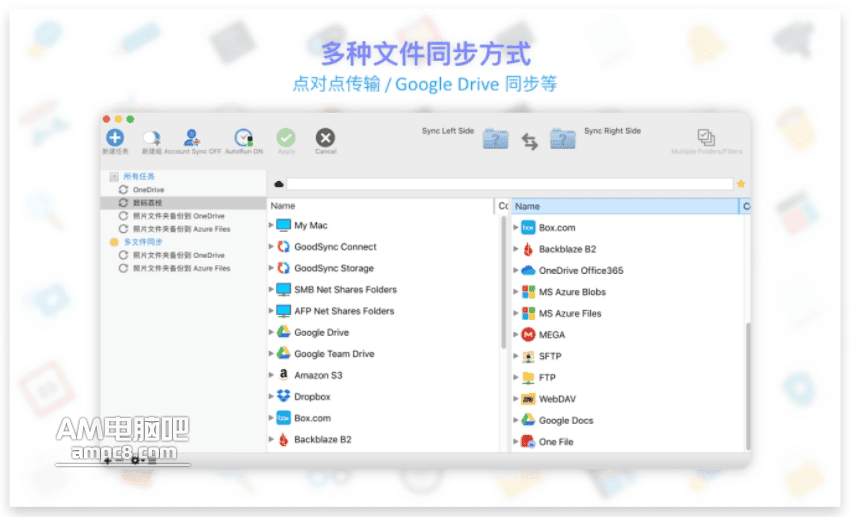Select the 所有任务 group in sidebar
The width and height of the screenshot is (851, 517).
[x=138, y=176]
